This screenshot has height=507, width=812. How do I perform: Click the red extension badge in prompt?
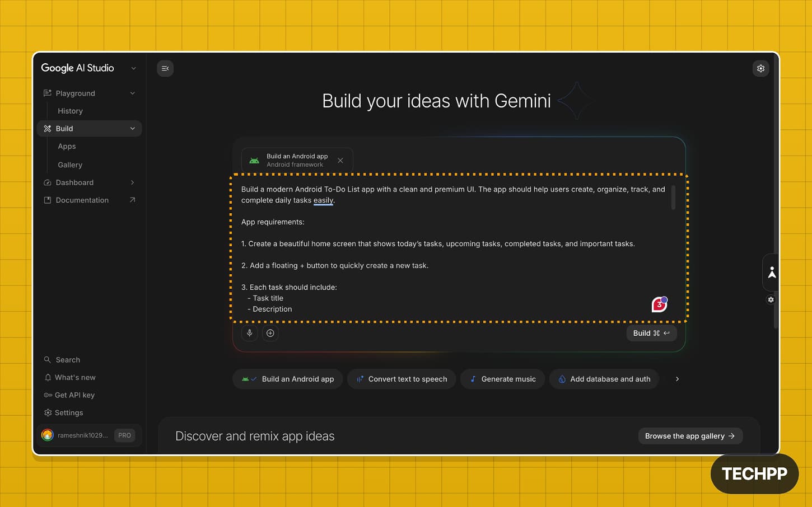(x=660, y=304)
